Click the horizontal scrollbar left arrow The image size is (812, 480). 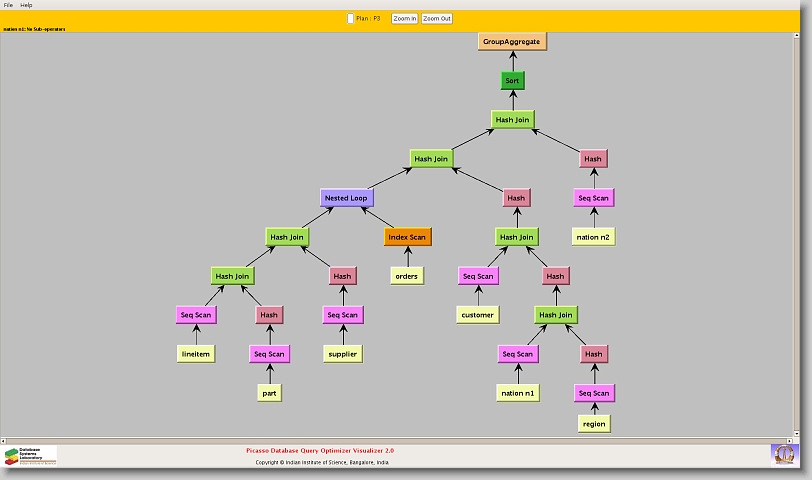[5, 440]
